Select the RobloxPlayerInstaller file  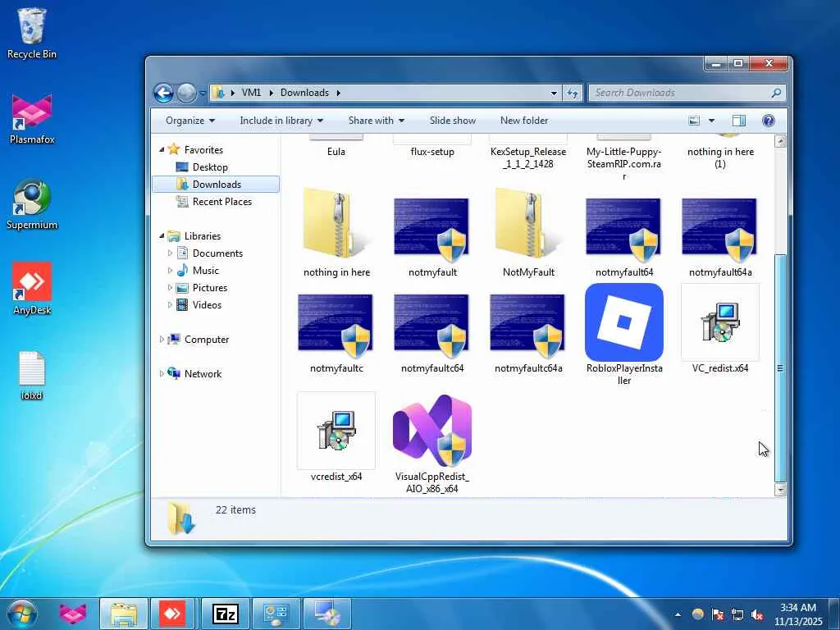point(624,335)
